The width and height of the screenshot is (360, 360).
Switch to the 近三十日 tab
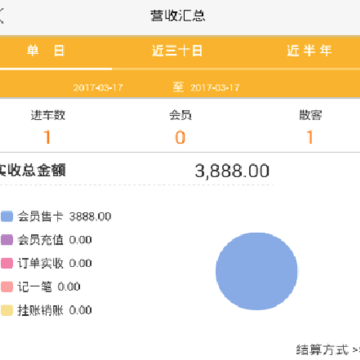pyautogui.click(x=177, y=51)
